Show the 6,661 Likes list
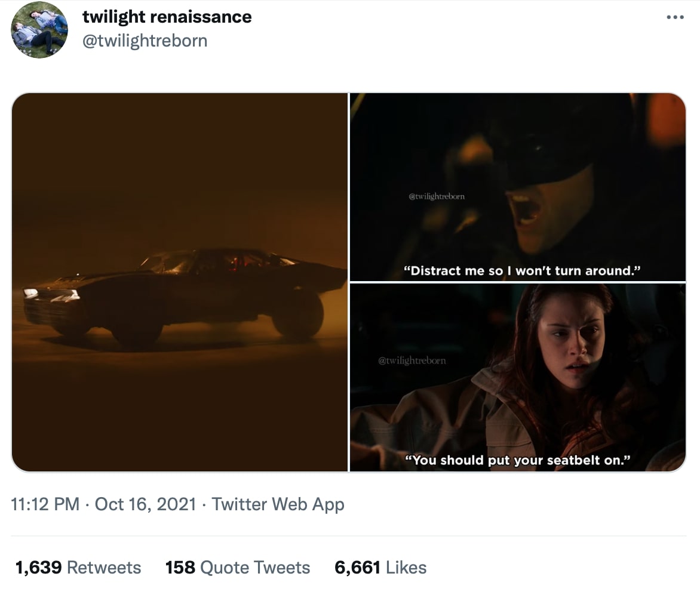Viewport: 700px width, 598px height. (380, 567)
